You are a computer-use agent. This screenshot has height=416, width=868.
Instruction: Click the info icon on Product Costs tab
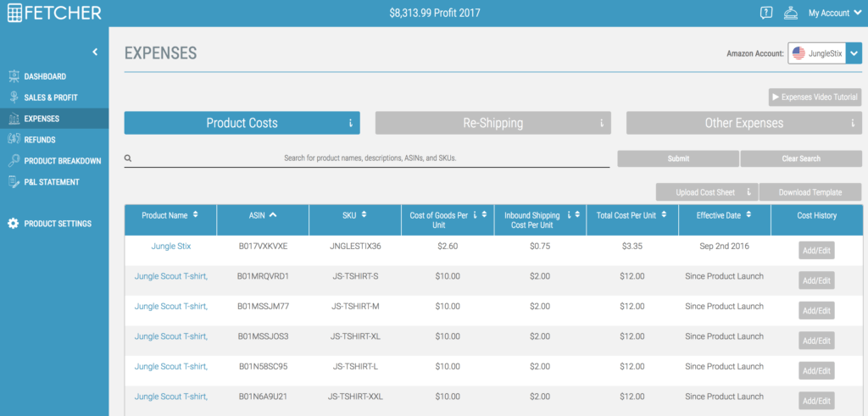pyautogui.click(x=350, y=124)
